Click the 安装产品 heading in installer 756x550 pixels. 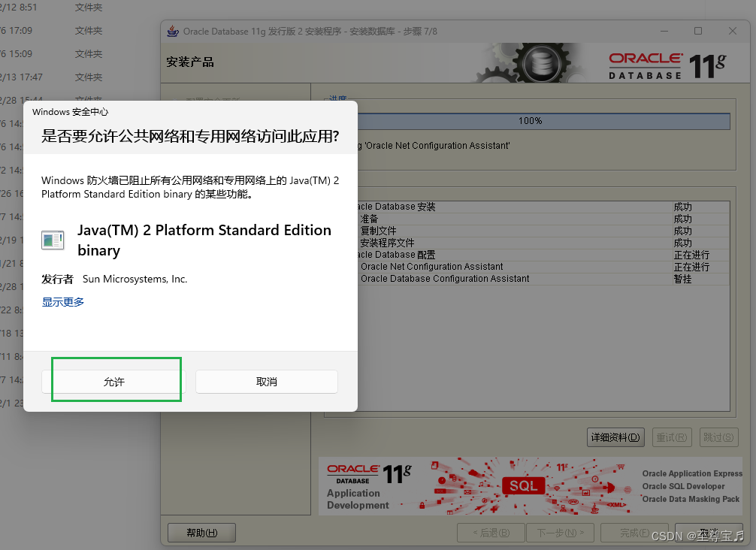pyautogui.click(x=190, y=62)
